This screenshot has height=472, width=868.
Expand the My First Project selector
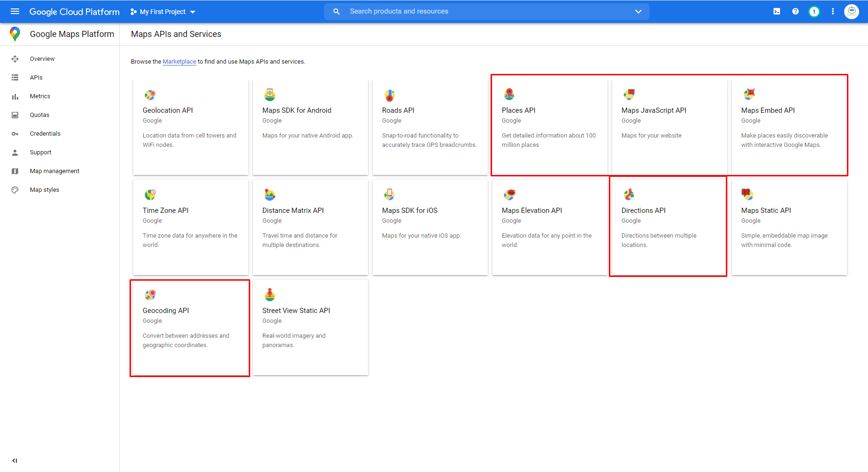tap(163, 12)
